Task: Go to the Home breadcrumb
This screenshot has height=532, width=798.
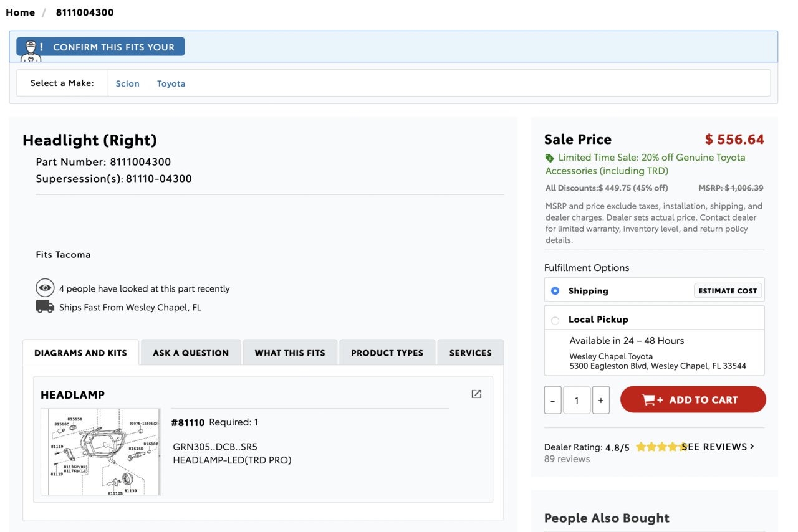Action: (x=20, y=12)
